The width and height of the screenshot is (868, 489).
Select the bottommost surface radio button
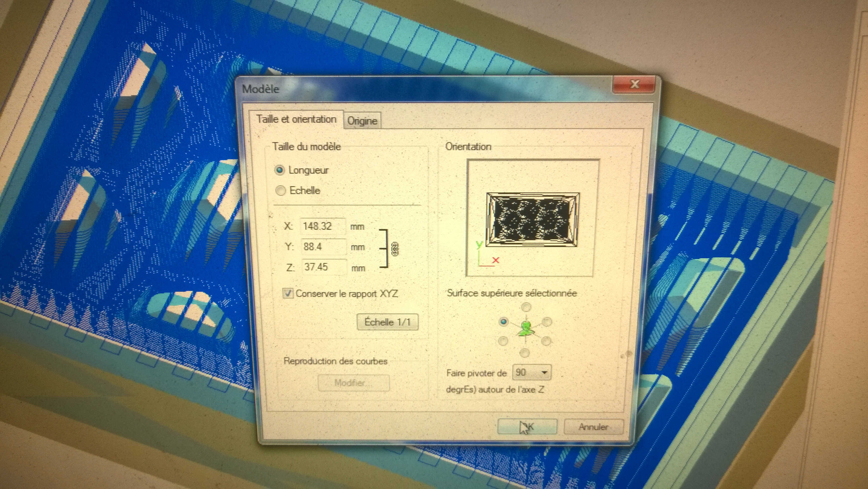pyautogui.click(x=524, y=353)
